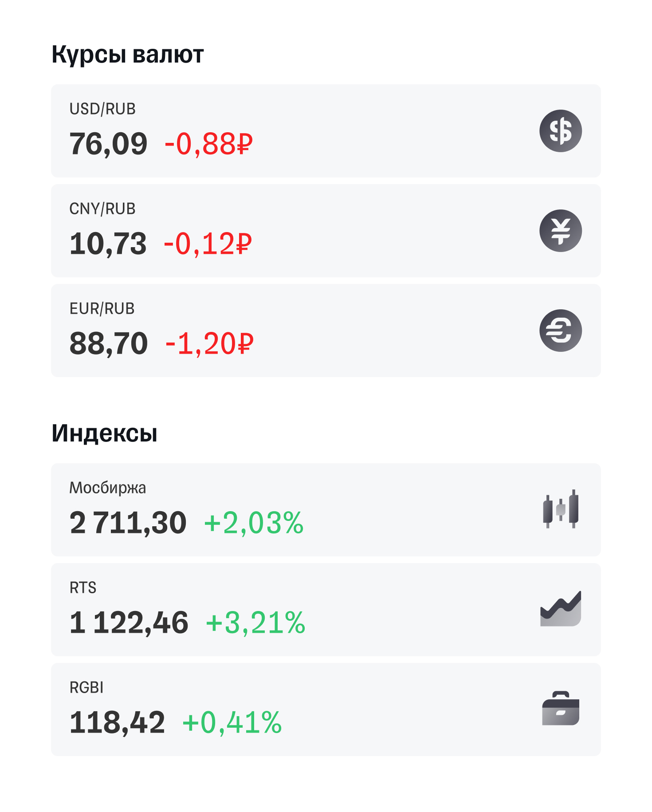Click the +2,03% Мосбиржа change
The image size is (652, 812).
pos(254,523)
